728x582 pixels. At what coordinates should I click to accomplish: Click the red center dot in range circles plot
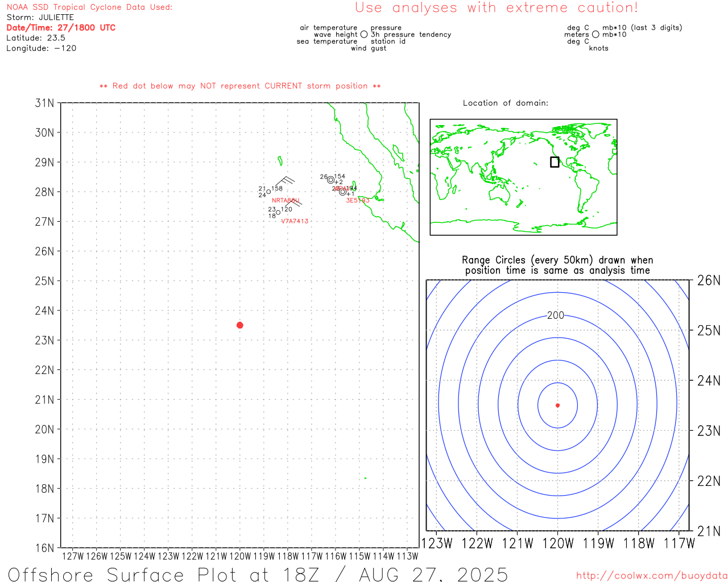coord(557,405)
